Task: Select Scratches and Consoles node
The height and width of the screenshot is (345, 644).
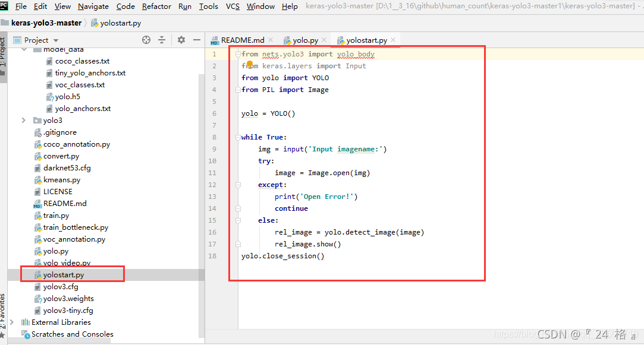Action: [73, 334]
